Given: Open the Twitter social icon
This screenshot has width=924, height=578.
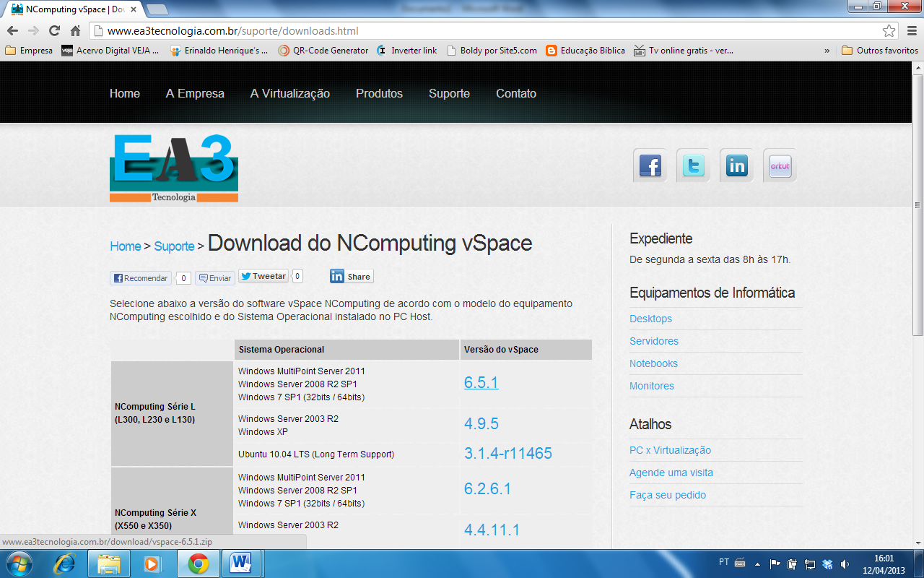Looking at the screenshot, I should point(693,166).
